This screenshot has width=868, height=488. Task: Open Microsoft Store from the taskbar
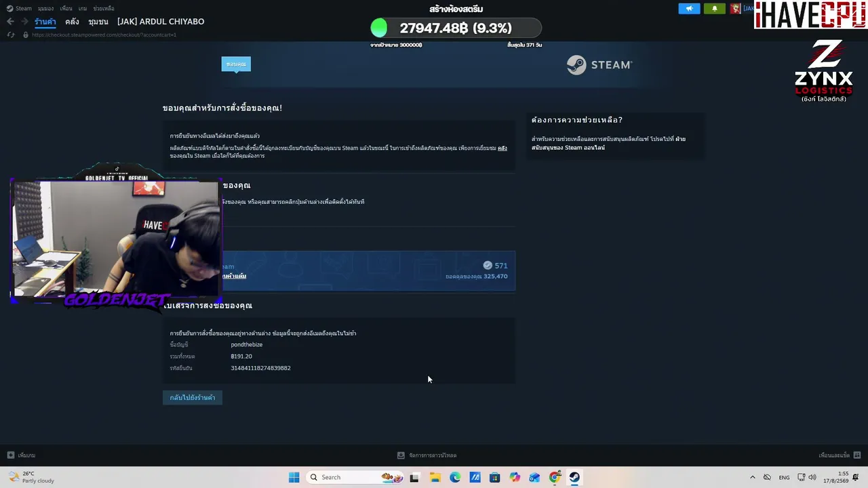coord(495,477)
